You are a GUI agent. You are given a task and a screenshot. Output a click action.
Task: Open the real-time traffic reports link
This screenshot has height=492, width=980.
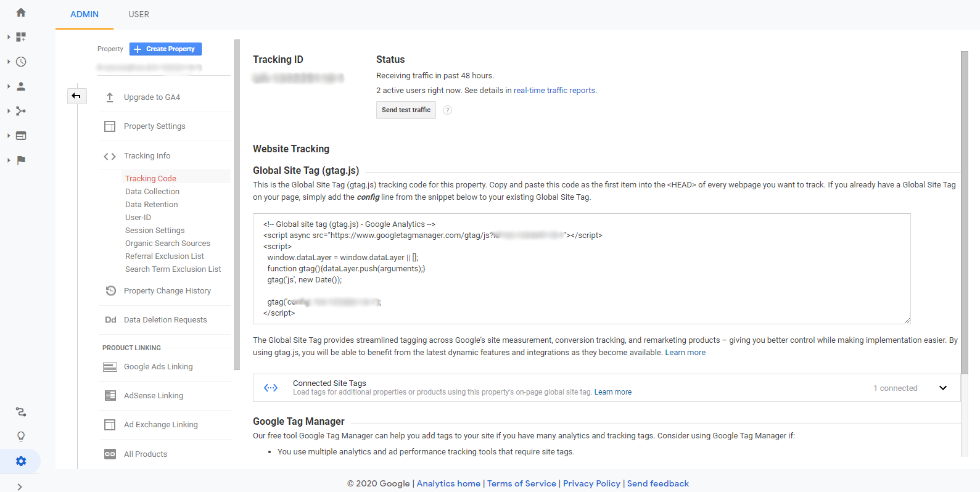point(554,91)
